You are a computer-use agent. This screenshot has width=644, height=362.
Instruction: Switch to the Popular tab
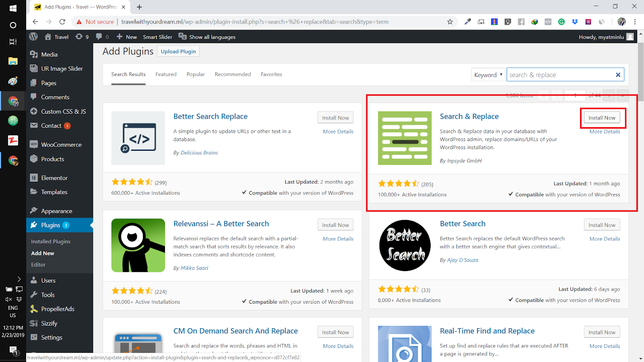pos(196,74)
